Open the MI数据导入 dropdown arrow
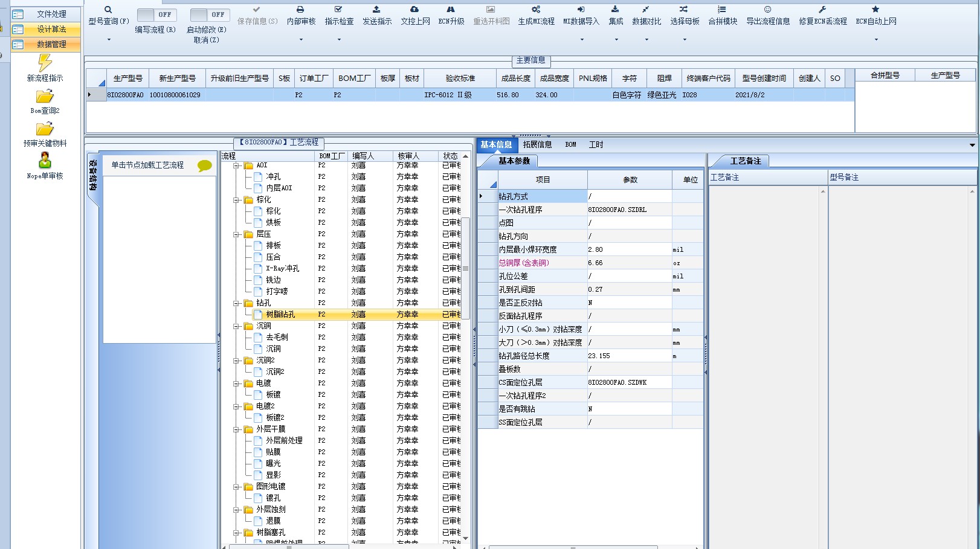 [x=582, y=40]
